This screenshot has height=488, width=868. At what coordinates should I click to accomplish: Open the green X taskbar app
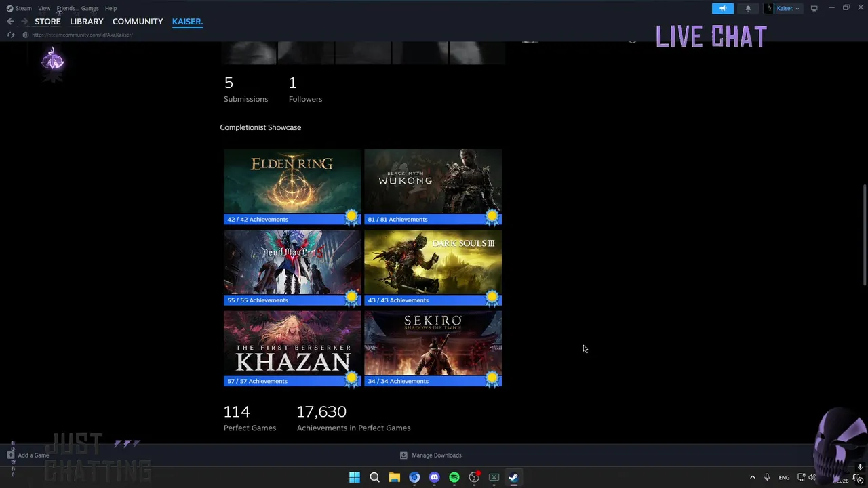[494, 477]
